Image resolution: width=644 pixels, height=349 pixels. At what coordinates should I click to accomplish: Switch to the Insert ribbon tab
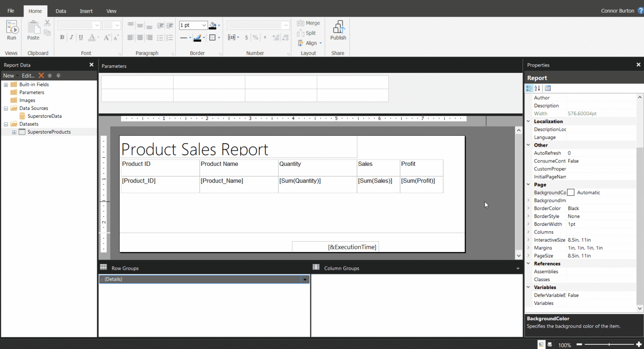(x=86, y=11)
